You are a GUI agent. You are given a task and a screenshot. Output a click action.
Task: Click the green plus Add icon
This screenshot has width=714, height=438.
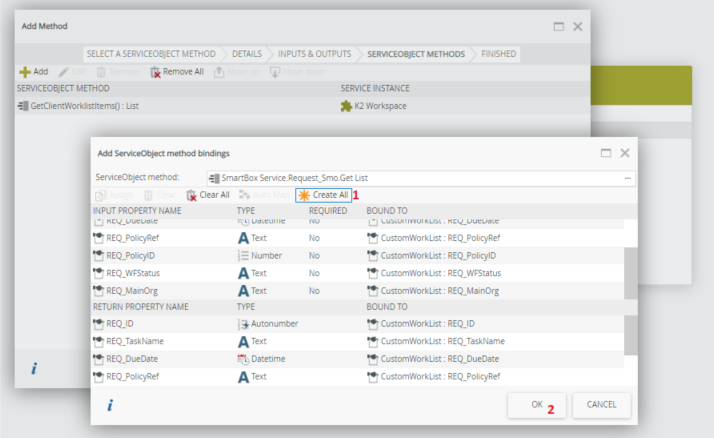click(25, 72)
